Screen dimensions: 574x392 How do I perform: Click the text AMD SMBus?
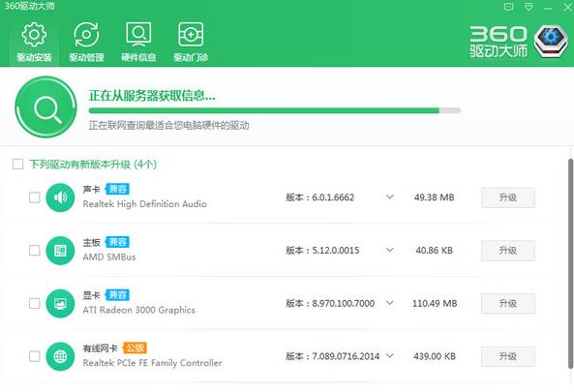pyautogui.click(x=109, y=256)
